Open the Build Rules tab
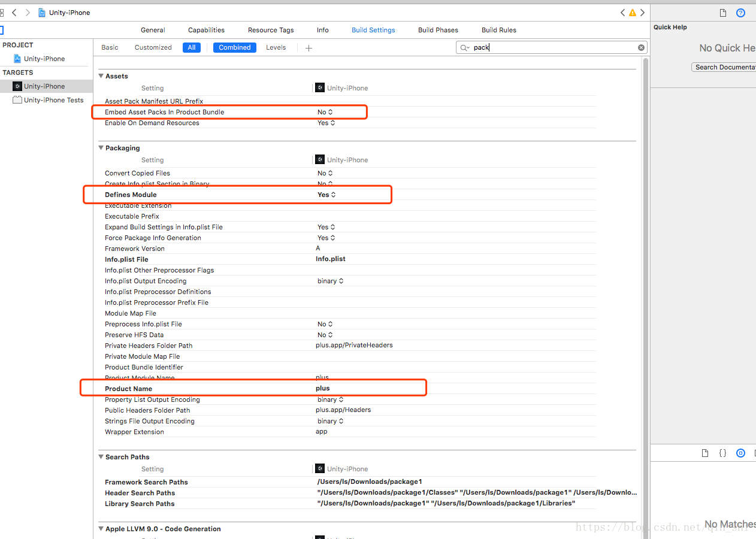This screenshot has width=756, height=539. [498, 30]
